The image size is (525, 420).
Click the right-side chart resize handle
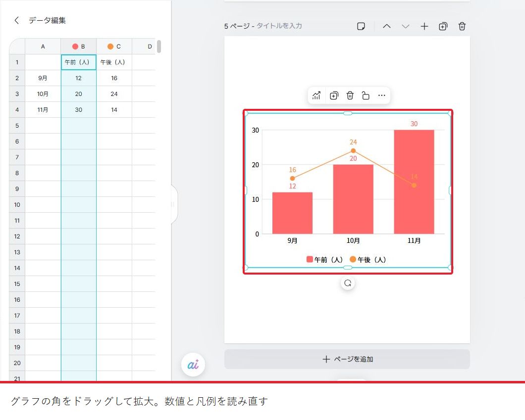click(x=450, y=190)
